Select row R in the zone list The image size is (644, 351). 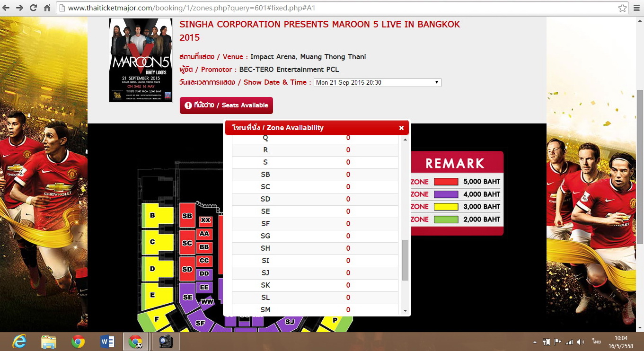(x=315, y=150)
